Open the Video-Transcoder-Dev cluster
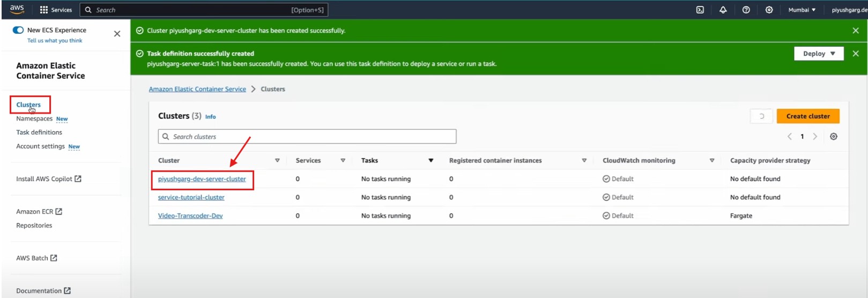868x298 pixels. (190, 215)
